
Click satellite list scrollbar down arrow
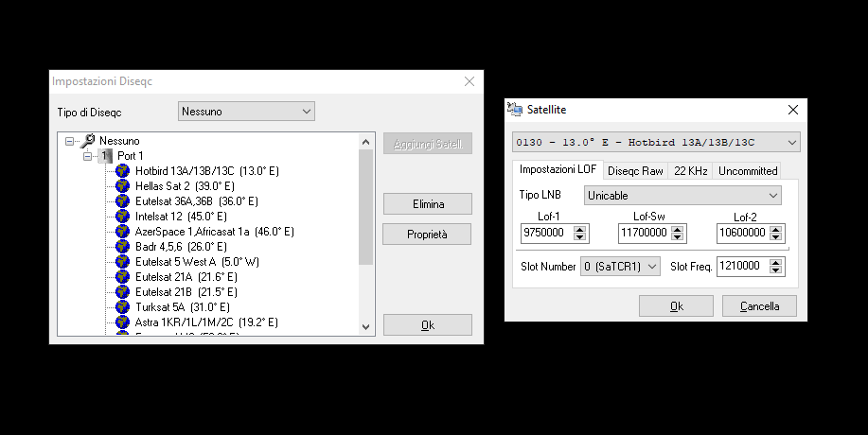pyautogui.click(x=365, y=326)
